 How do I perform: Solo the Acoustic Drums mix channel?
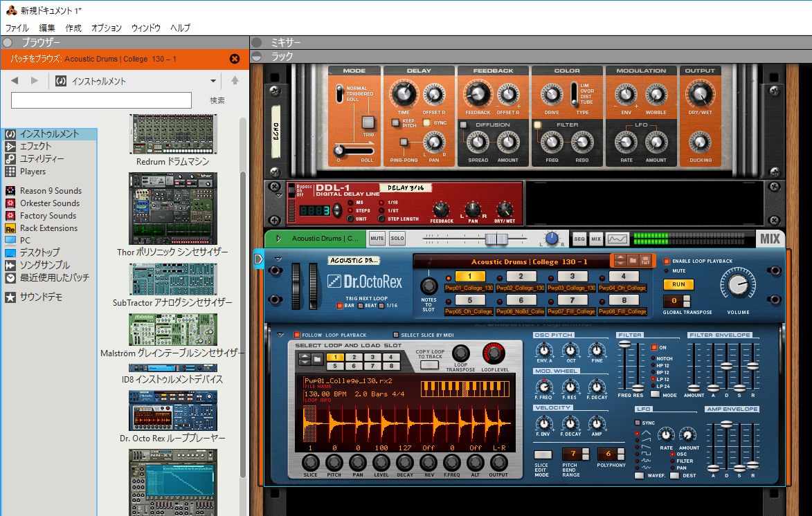(x=397, y=239)
